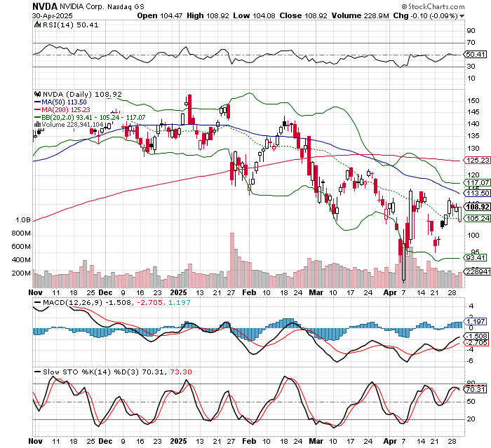
Task: Click the RSI 50.41 value tag
Action: [x=475, y=55]
